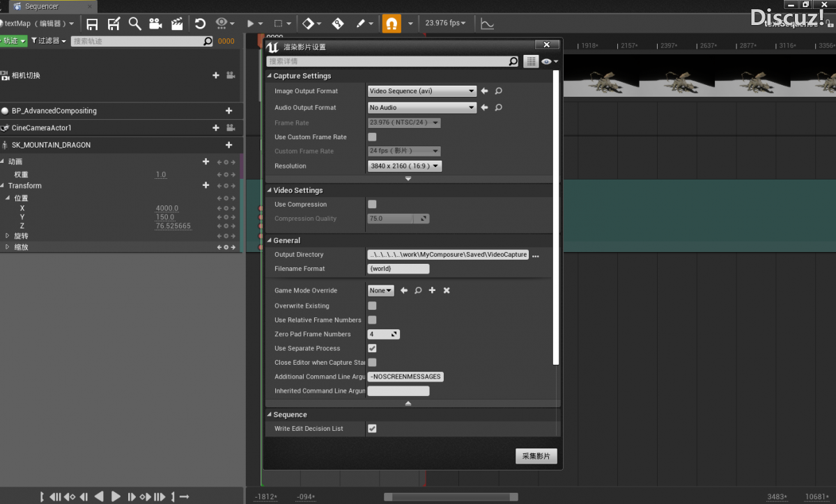Open the Curve Editor graph icon
836x504 pixels.
[487, 24]
